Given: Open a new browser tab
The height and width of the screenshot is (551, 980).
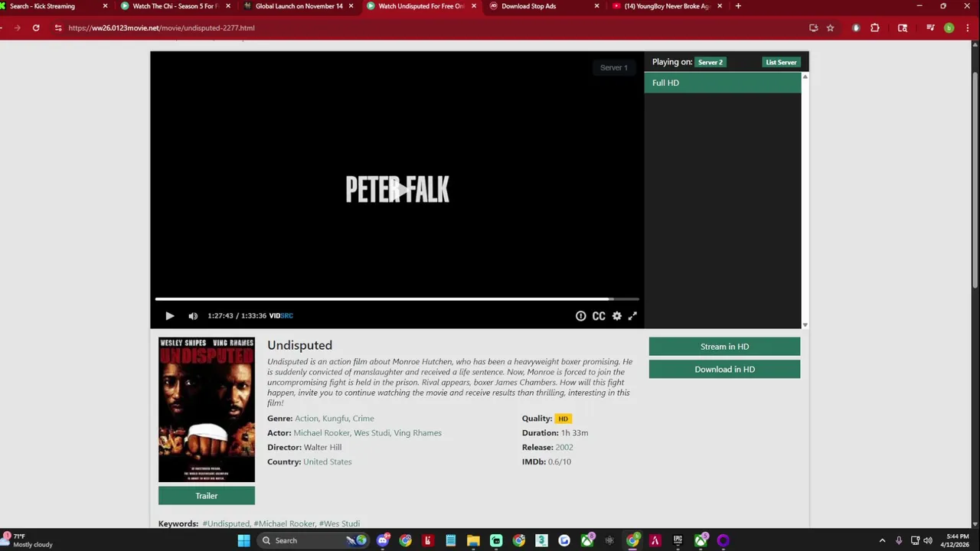Looking at the screenshot, I should tap(738, 6).
